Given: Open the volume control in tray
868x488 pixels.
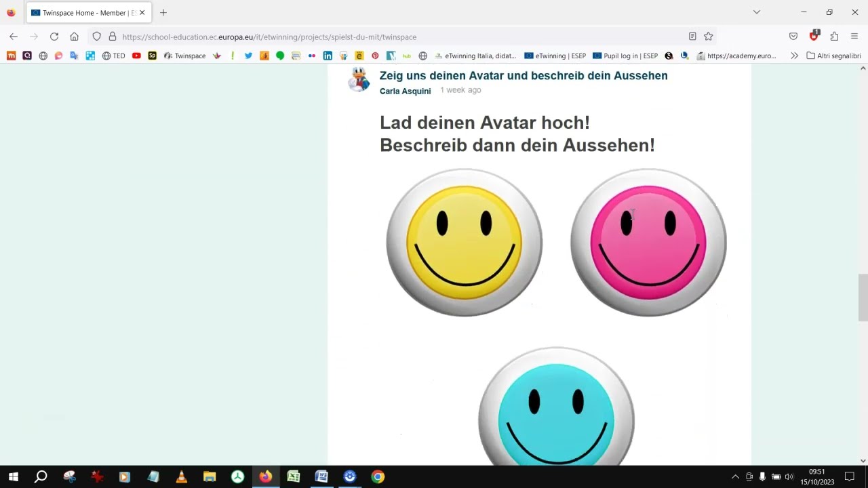Looking at the screenshot, I should click(789, 476).
